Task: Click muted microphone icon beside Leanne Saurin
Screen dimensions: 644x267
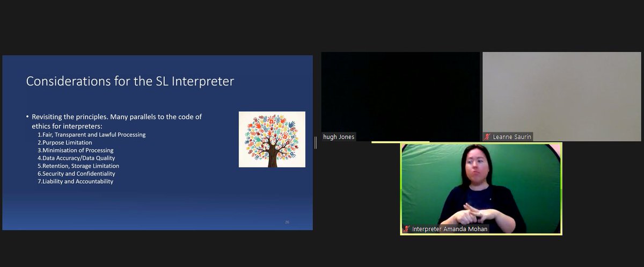Action: [487, 137]
